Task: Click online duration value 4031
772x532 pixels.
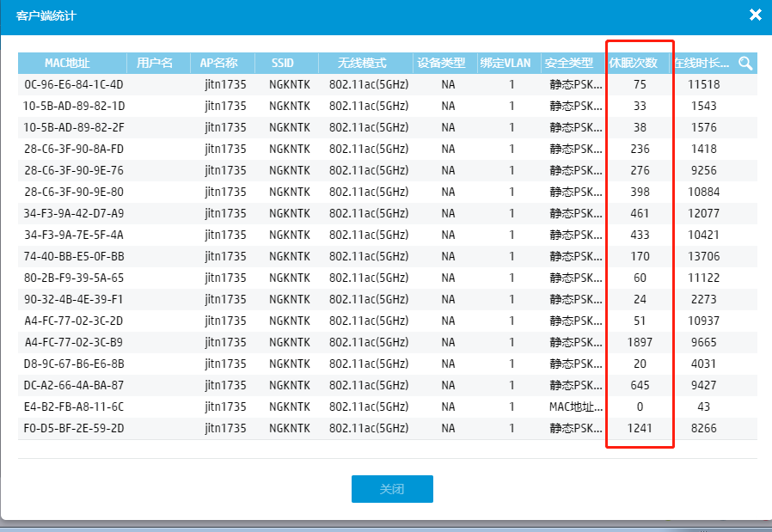Action: pos(703,364)
